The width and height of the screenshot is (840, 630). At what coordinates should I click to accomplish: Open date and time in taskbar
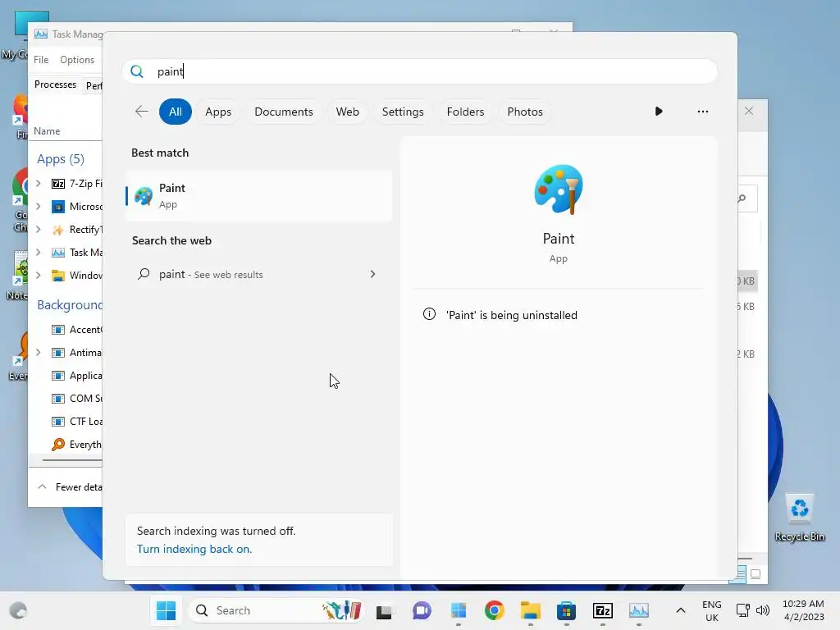tap(803, 610)
